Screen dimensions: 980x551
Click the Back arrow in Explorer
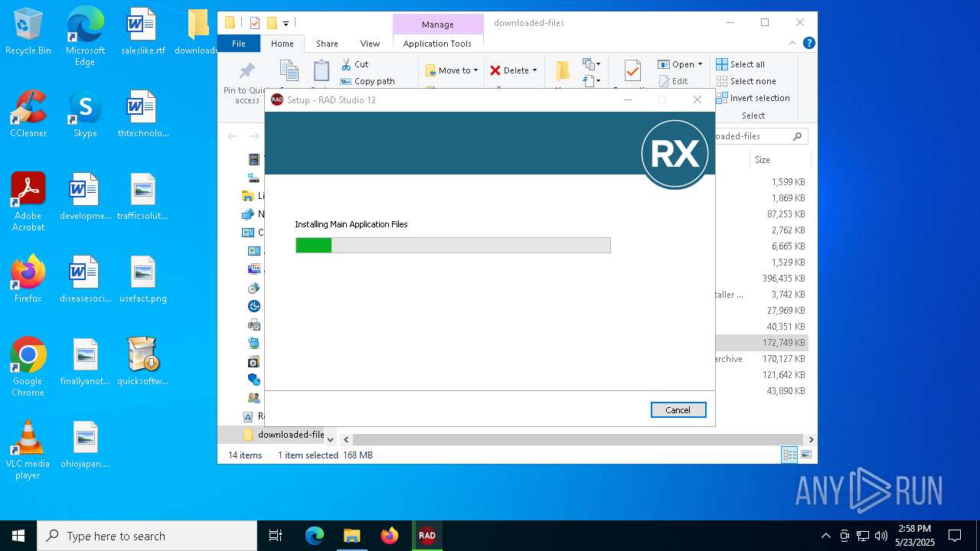232,136
